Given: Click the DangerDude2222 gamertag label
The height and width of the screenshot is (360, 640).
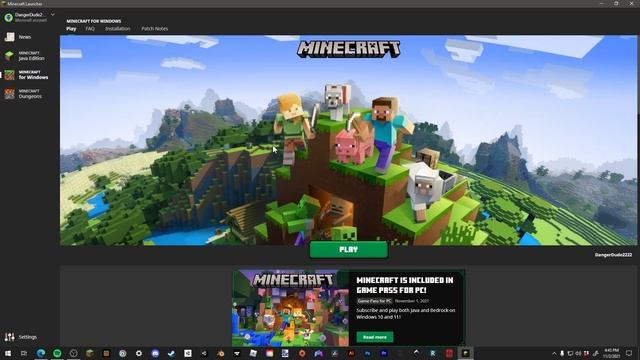Looking at the screenshot, I should click(x=613, y=255).
